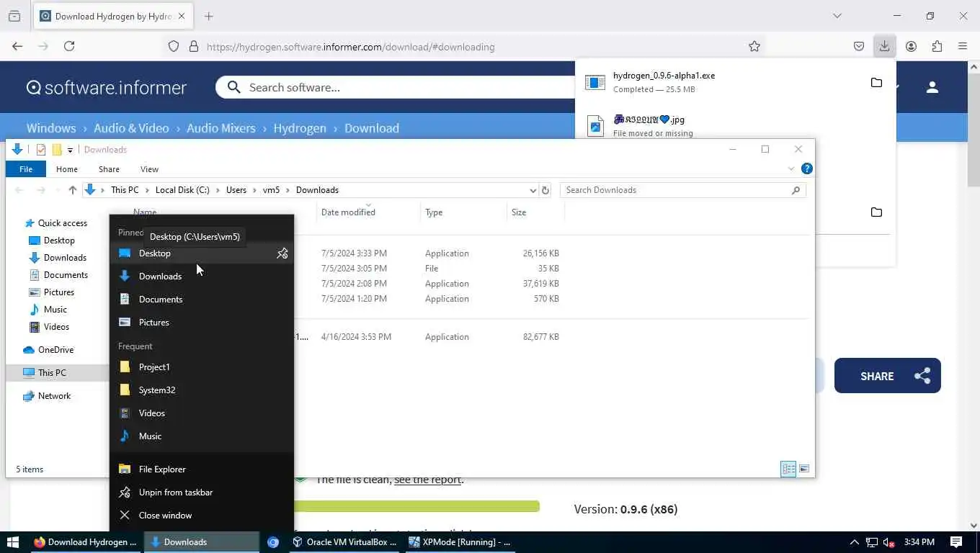This screenshot has width=980, height=553.
Task: Open the Windows Start button
Action: 12,542
